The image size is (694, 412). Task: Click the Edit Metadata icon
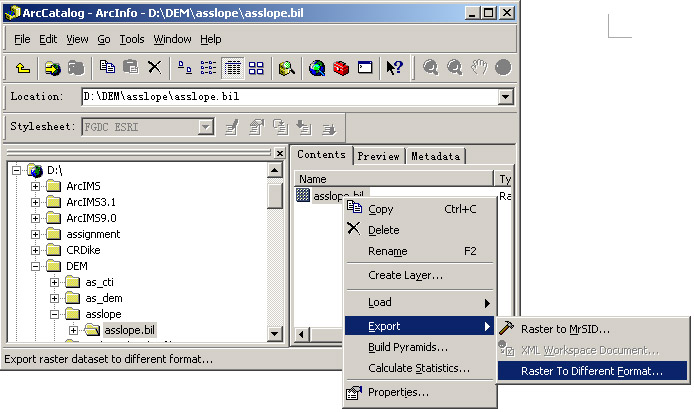coord(232,127)
